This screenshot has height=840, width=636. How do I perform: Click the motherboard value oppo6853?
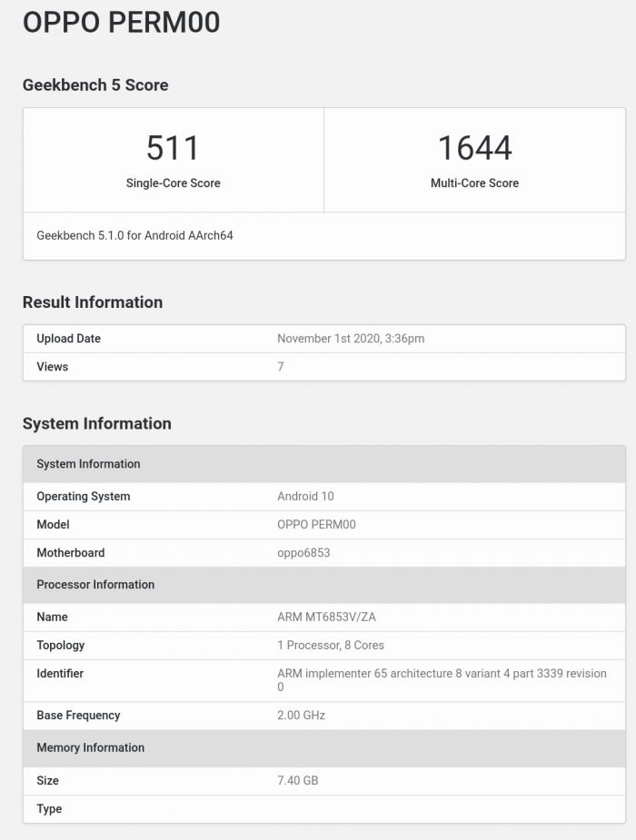[303, 553]
